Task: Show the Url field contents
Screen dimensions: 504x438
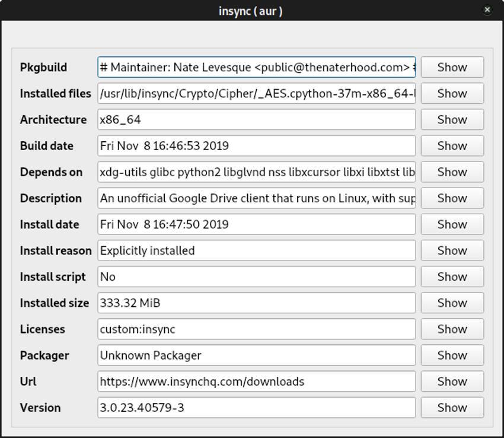Action: (x=452, y=381)
